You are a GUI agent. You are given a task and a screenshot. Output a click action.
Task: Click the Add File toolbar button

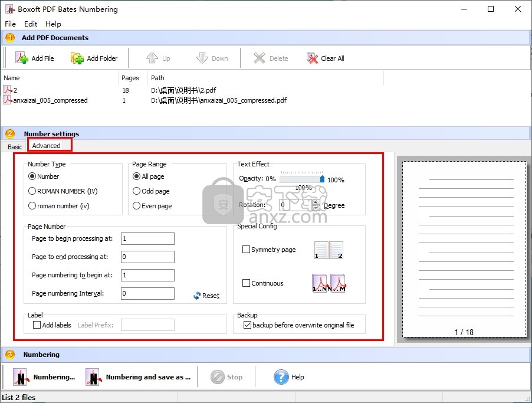click(x=35, y=58)
